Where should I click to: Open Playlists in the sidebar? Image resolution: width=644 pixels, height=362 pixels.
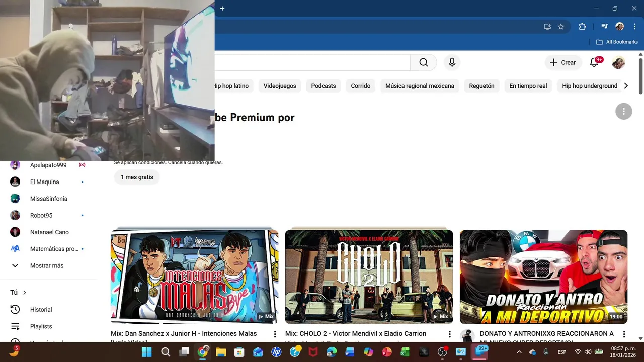[x=48, y=326]
